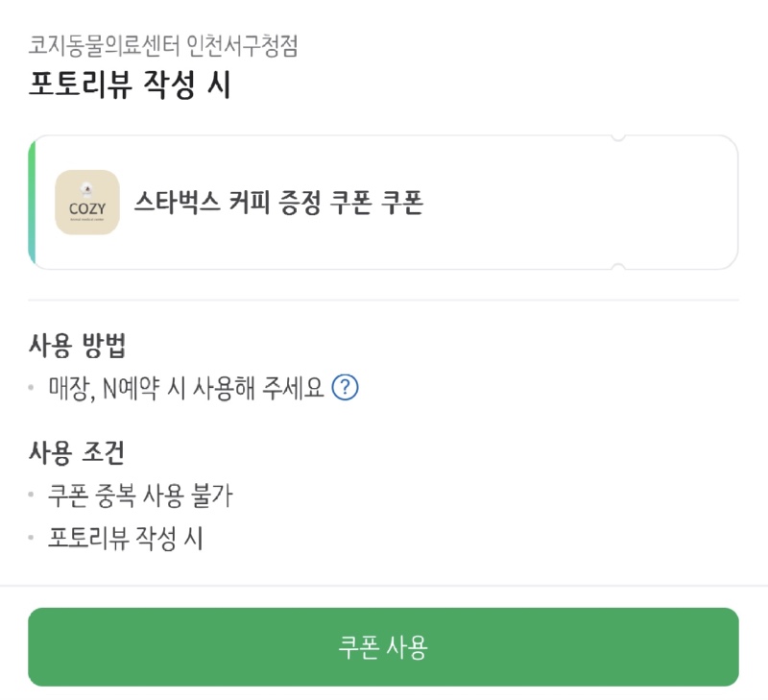This screenshot has height=700, width=768.
Task: Open the question mark help icon
Action: (x=346, y=388)
